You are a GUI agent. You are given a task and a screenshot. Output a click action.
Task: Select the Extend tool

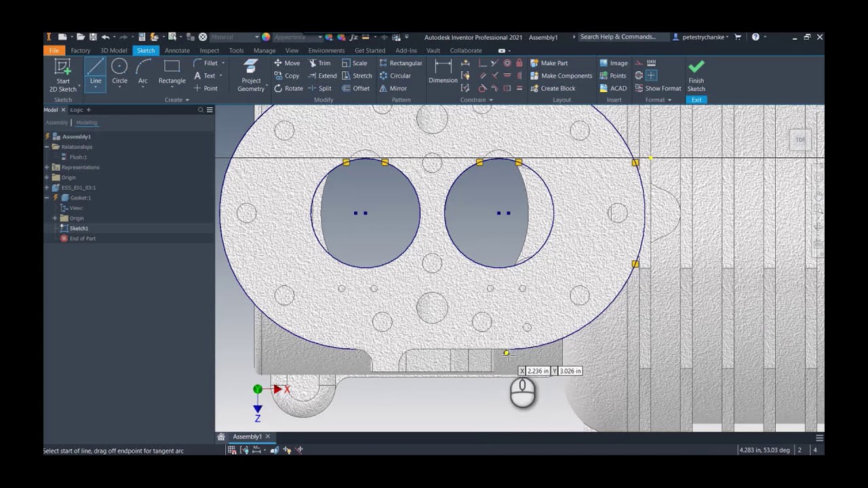point(322,76)
